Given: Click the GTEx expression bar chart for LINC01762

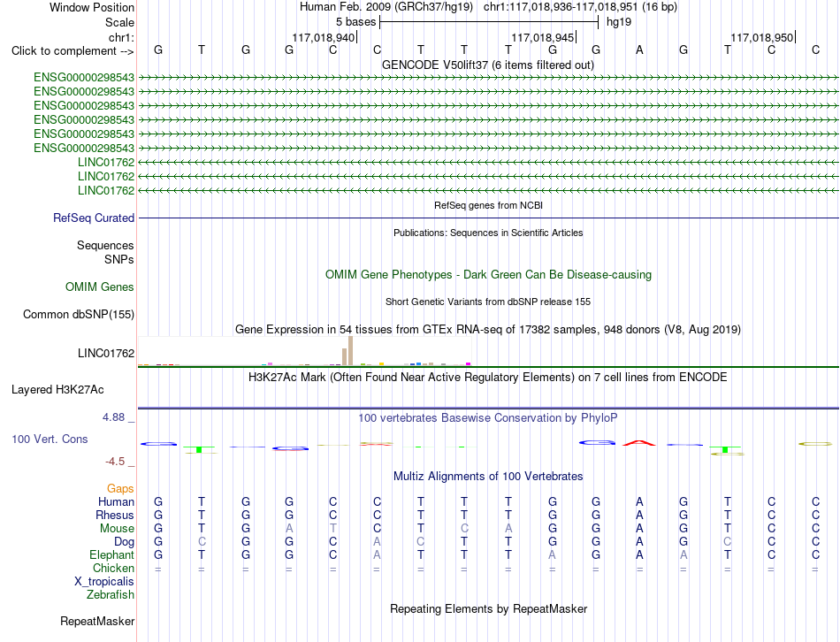Looking at the screenshot, I should point(304,352).
